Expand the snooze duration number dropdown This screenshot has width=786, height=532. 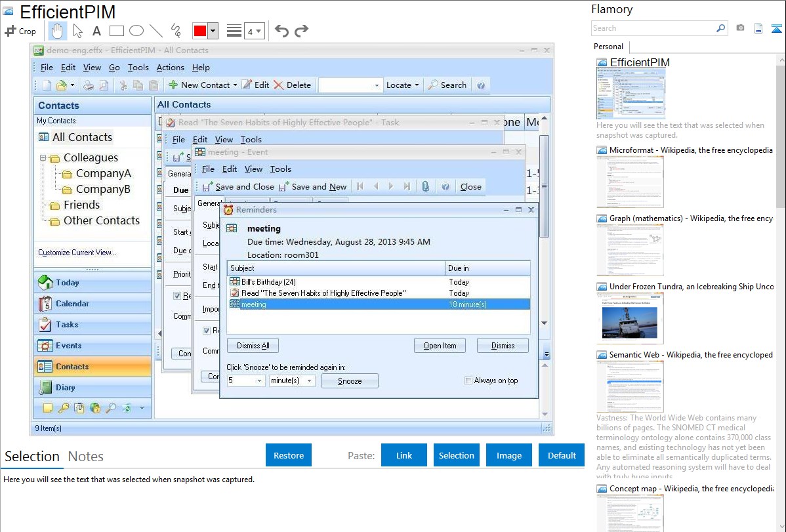click(x=259, y=380)
